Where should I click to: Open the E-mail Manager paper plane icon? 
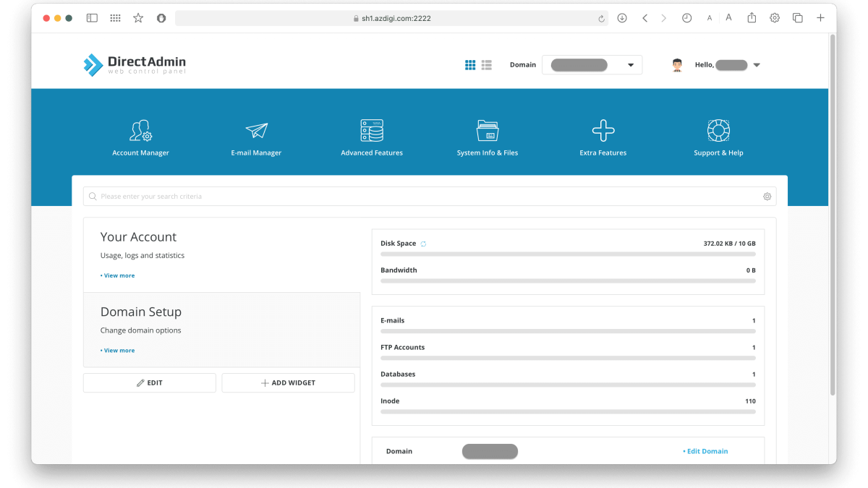tap(256, 131)
